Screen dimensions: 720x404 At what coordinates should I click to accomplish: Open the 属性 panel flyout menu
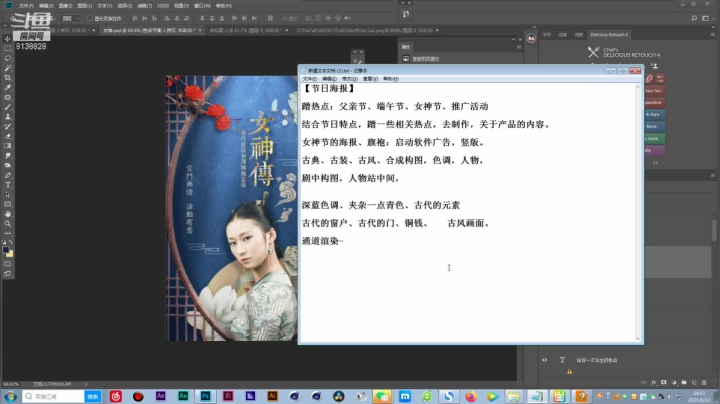[519, 47]
